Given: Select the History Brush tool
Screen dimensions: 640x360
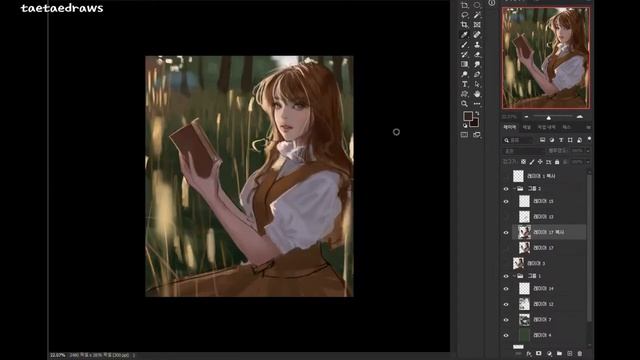Looking at the screenshot, I should (464, 54).
